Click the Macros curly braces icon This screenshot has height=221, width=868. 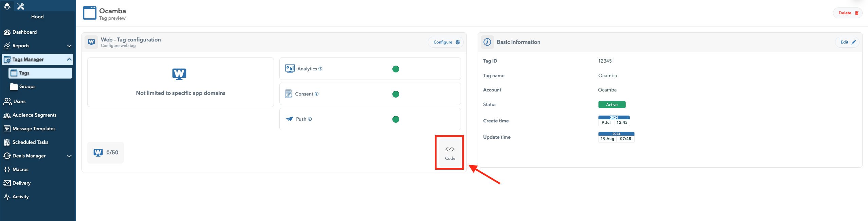[x=7, y=169]
